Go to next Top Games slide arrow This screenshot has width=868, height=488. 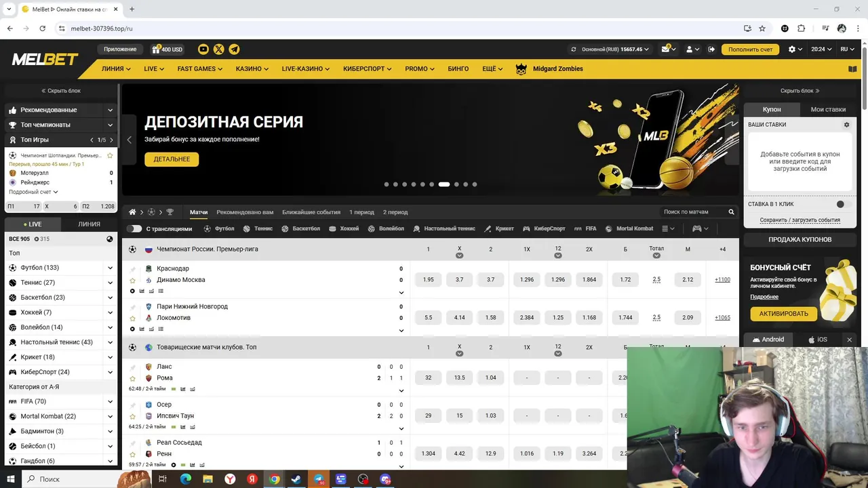(x=111, y=140)
